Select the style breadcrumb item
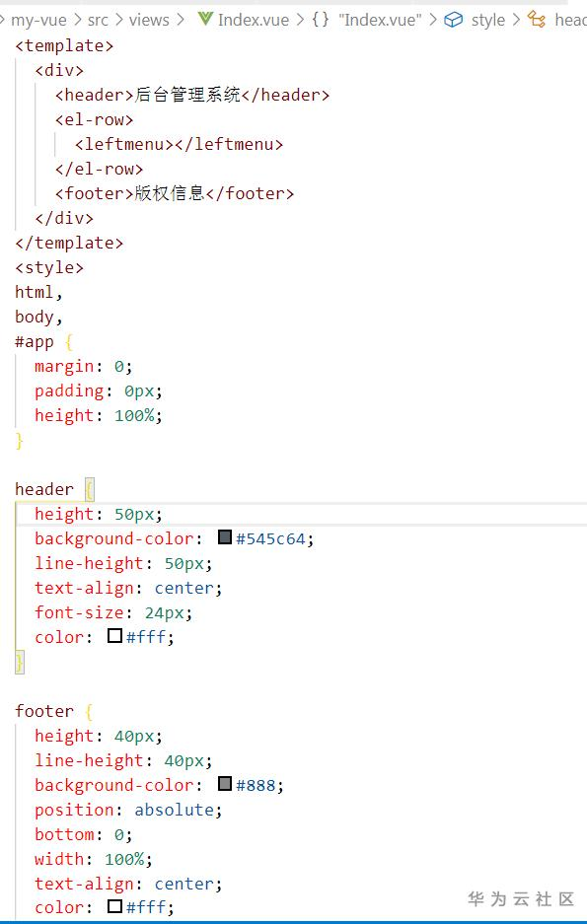The height and width of the screenshot is (924, 587). pyautogui.click(x=488, y=20)
